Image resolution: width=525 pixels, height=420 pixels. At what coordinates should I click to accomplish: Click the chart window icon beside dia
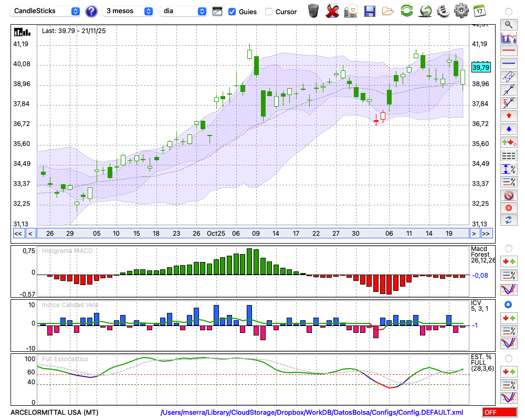217,12
